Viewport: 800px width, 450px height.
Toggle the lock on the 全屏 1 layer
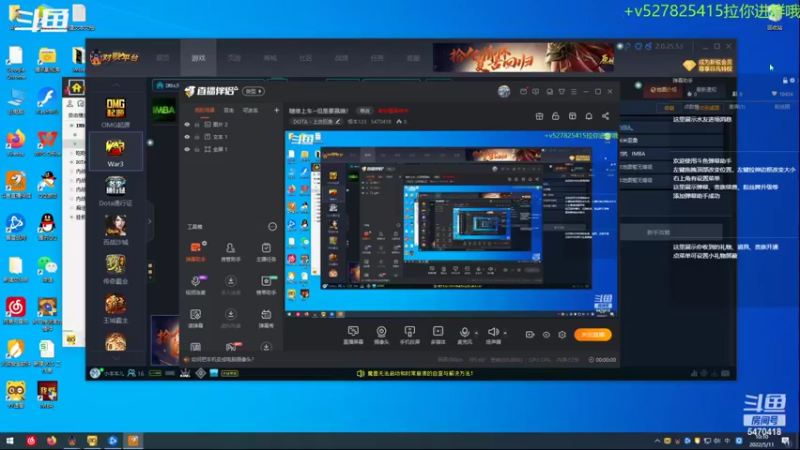[x=197, y=149]
